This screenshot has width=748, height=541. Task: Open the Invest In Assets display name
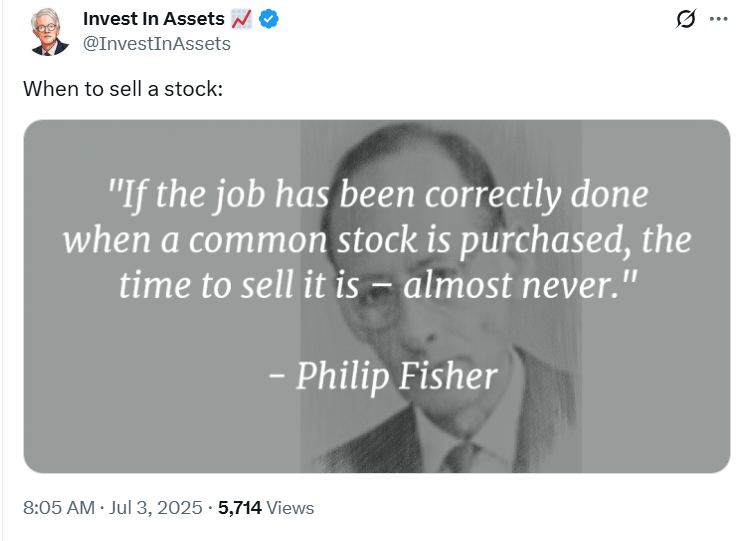pos(154,19)
